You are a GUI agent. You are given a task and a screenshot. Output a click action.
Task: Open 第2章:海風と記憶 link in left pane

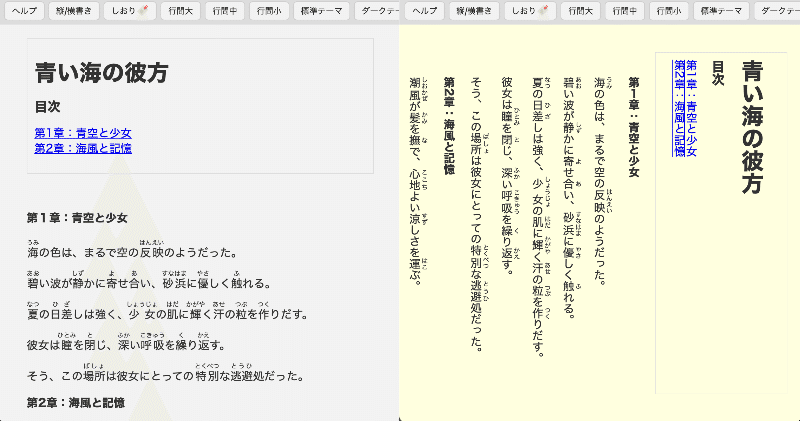[83, 148]
